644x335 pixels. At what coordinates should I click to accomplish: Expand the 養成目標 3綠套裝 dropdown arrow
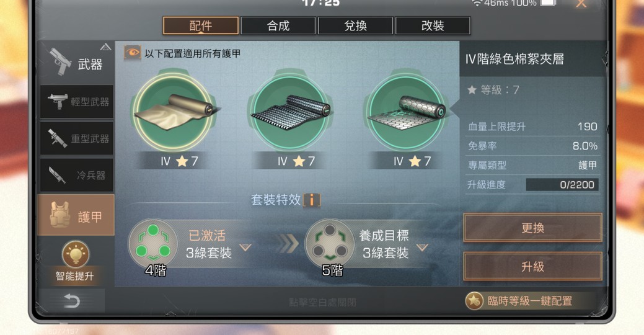tap(422, 248)
